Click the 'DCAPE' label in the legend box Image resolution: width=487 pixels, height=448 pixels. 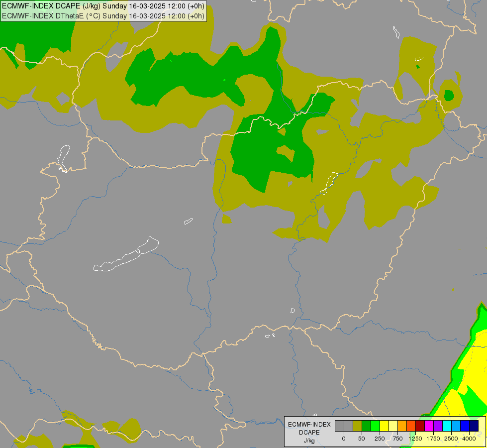[x=309, y=433]
